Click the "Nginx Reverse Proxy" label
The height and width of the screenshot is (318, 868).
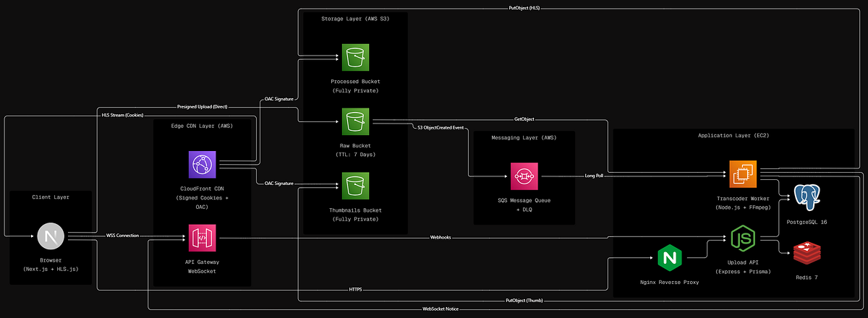[671, 283]
